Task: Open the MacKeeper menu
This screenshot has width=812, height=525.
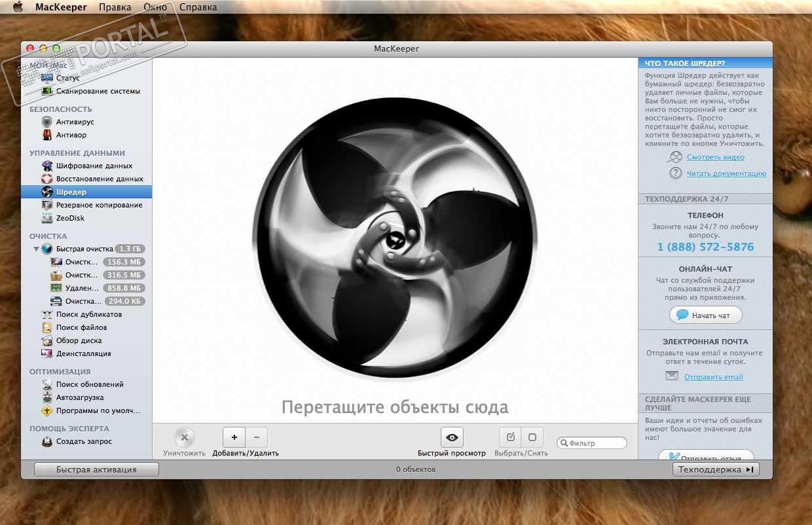Action: point(61,7)
